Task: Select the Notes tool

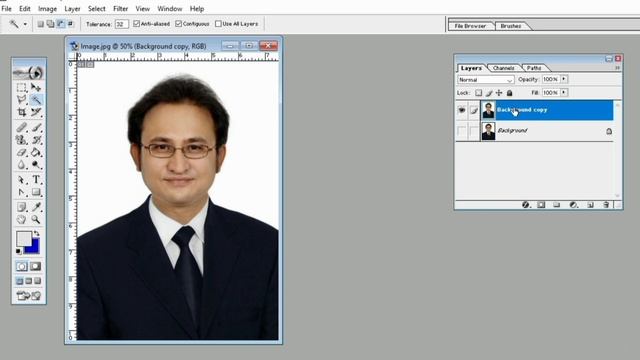Action: click(22, 207)
